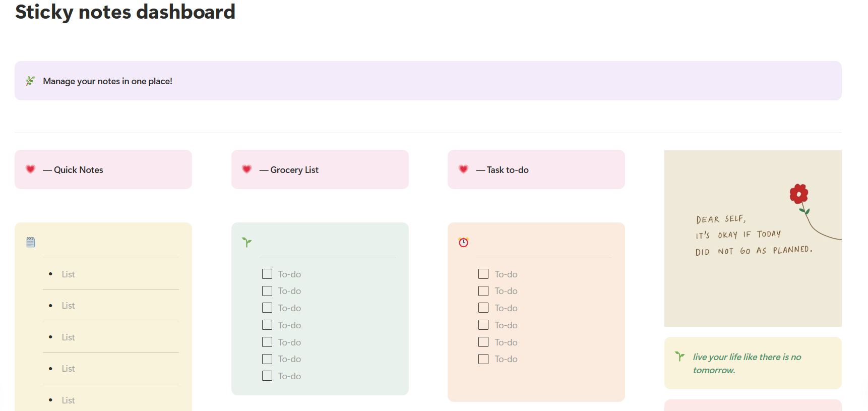Click the Sticky notes dashboard page title
This screenshot has width=868, height=411.
pos(125,12)
